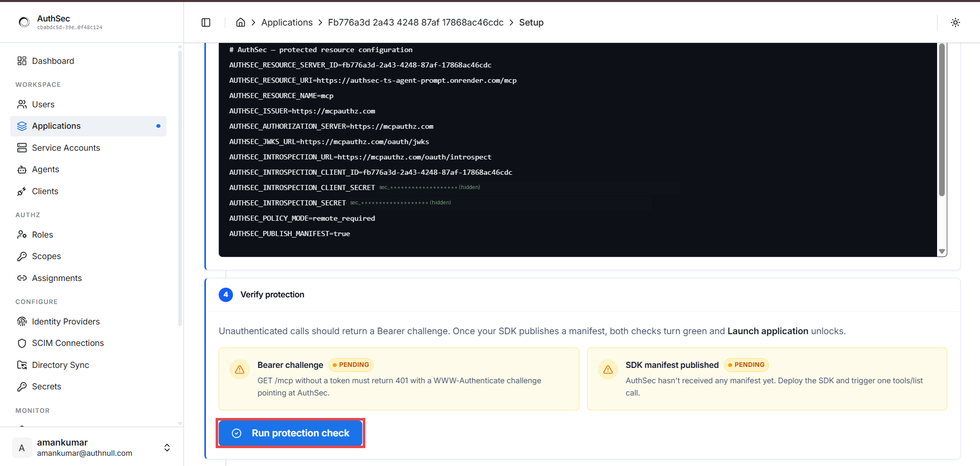The image size is (980, 466).
Task: Click the SDK manifest published card title
Action: click(x=672, y=365)
